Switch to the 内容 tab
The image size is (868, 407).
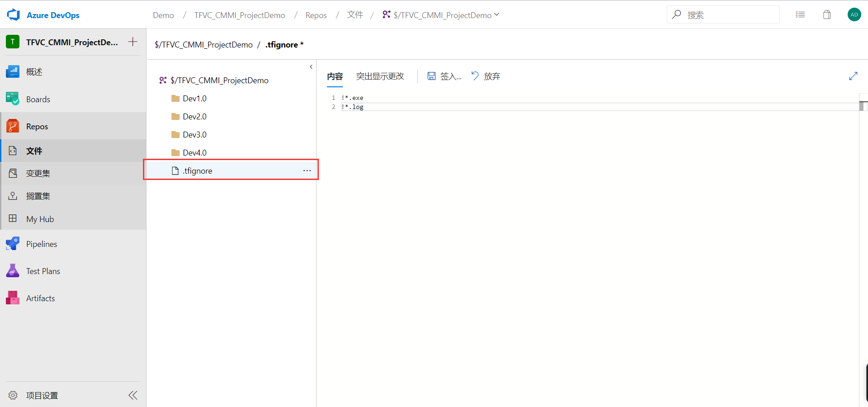point(335,76)
